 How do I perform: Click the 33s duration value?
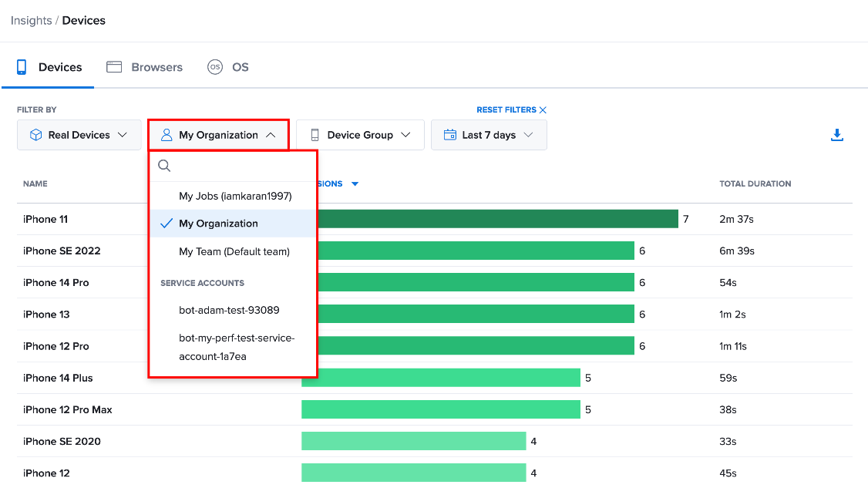(x=728, y=442)
